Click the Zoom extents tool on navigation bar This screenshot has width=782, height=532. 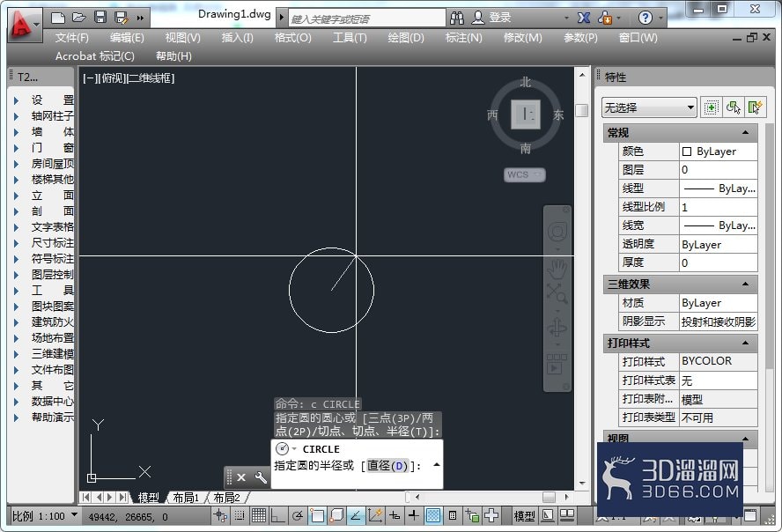click(557, 293)
